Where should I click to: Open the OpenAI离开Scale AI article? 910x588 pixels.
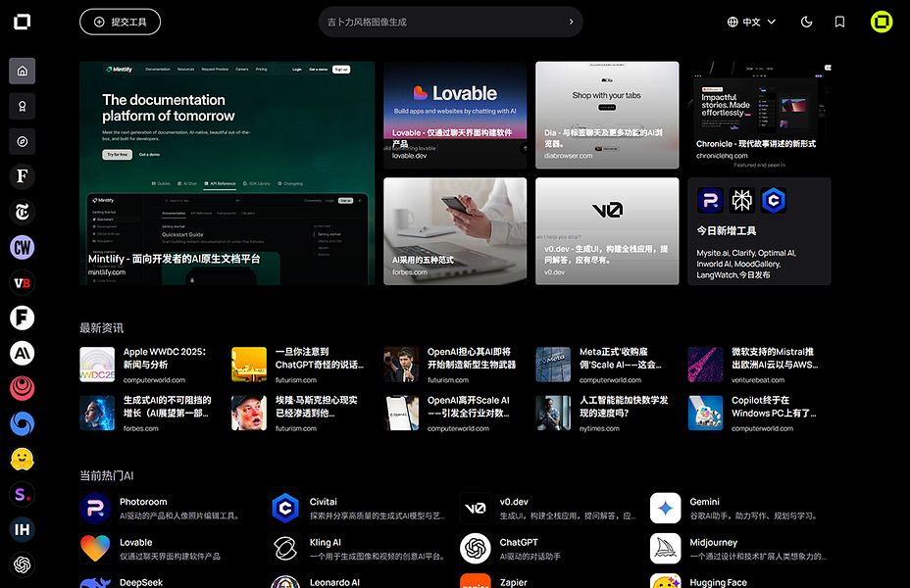pos(455,414)
